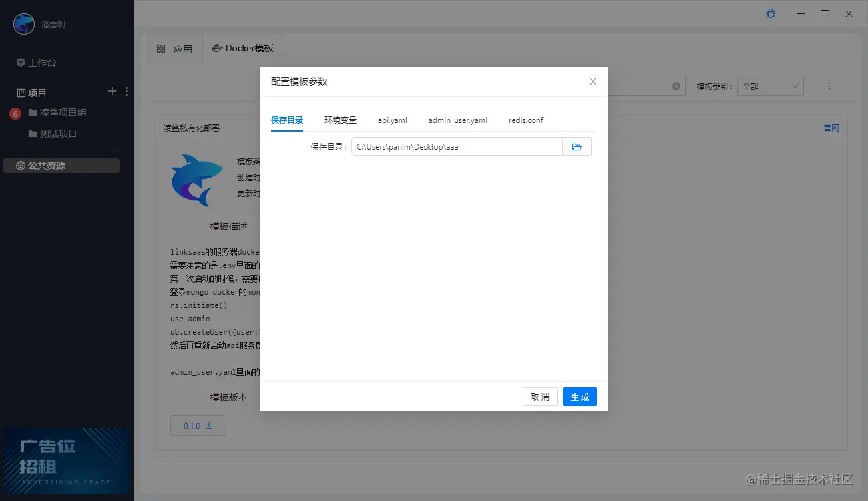Screen dimensions: 868x501
Task: Close the 配置模板参数 dialog
Action: (x=592, y=81)
